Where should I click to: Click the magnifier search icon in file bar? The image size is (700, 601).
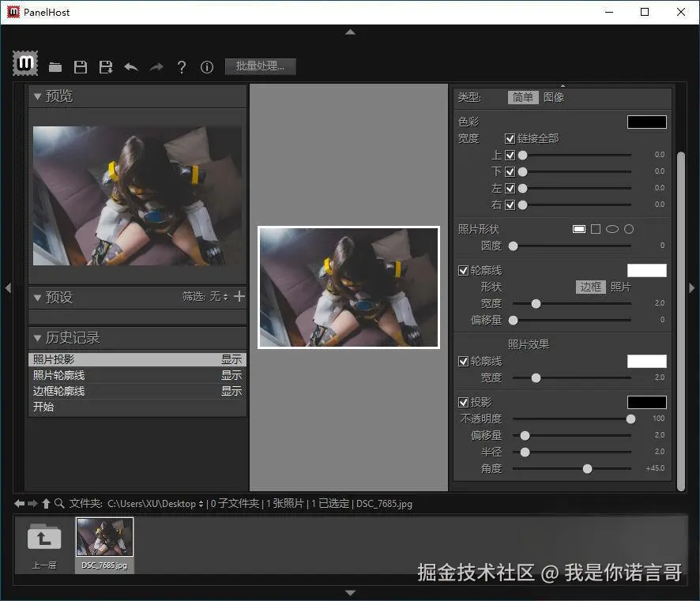59,503
